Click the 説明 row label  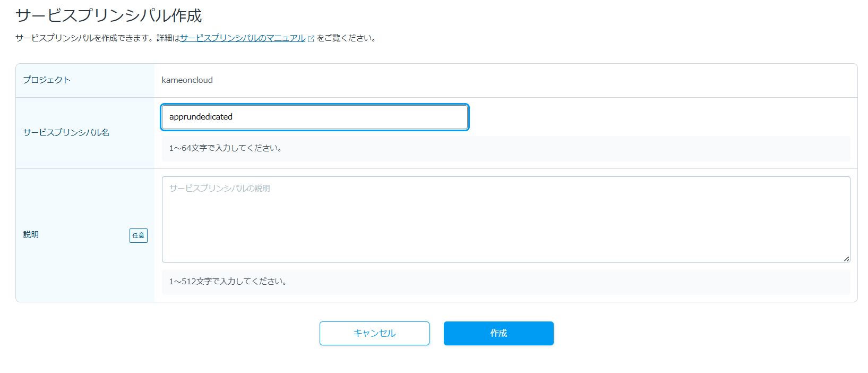(31, 235)
